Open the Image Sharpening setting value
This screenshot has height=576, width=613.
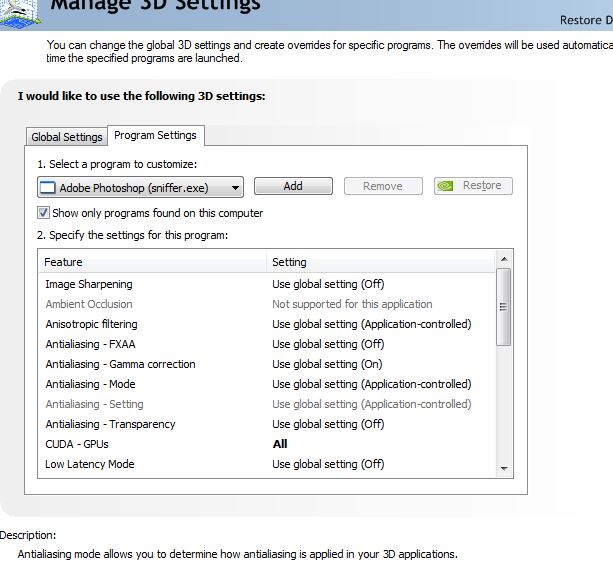[x=328, y=284]
